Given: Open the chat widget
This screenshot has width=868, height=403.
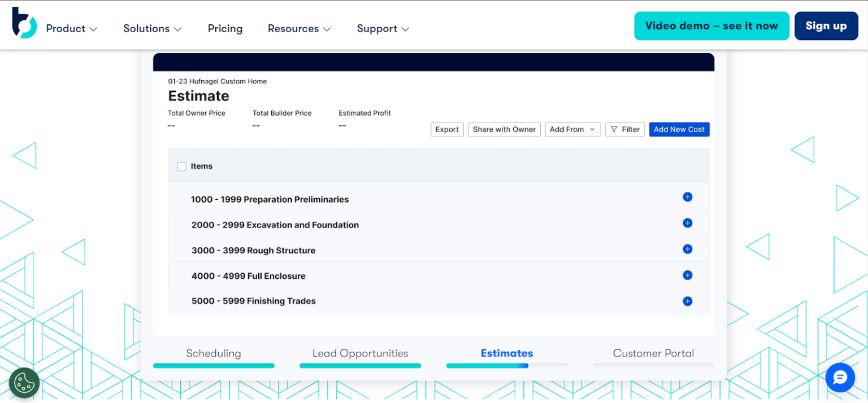Looking at the screenshot, I should [840, 378].
